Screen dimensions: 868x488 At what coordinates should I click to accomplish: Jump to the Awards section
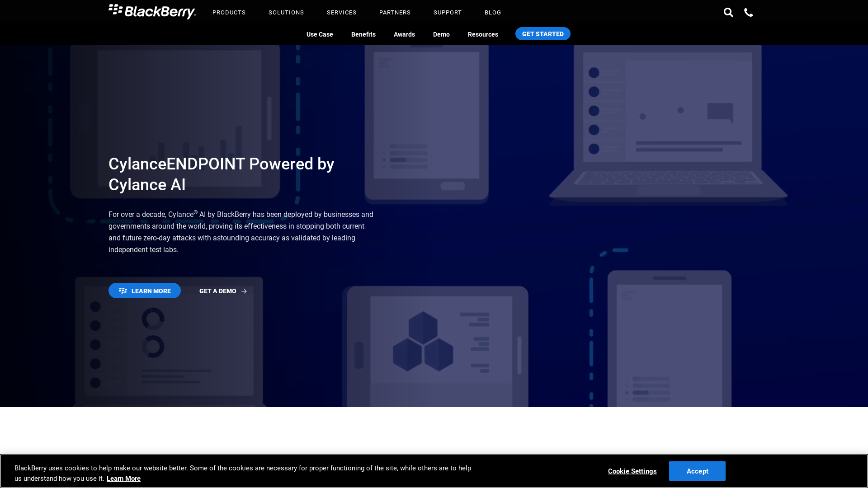click(404, 34)
